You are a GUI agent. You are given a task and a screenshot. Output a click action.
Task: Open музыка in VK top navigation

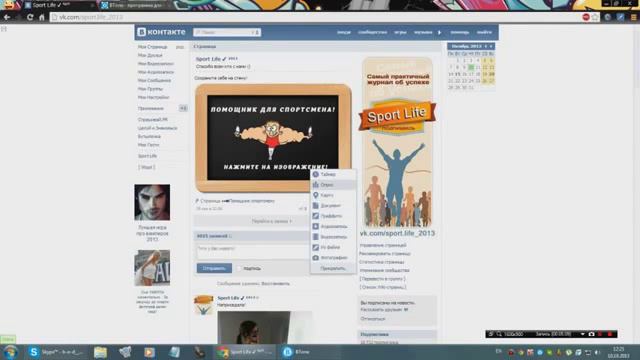423,32
